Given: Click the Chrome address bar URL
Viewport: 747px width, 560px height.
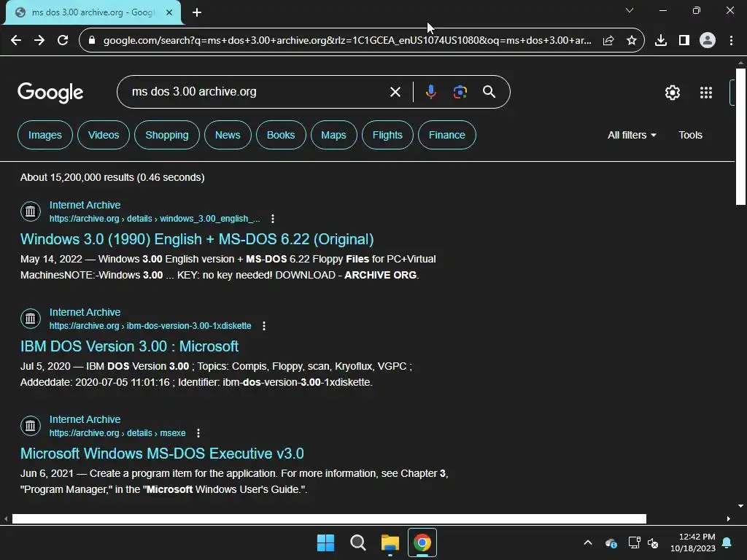Looking at the screenshot, I should click(347, 41).
